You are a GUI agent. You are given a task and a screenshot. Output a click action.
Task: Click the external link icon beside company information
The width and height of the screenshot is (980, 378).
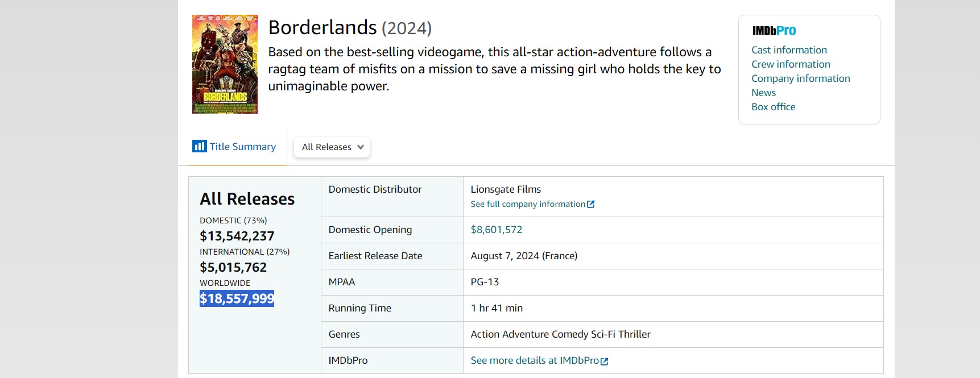pos(591,204)
